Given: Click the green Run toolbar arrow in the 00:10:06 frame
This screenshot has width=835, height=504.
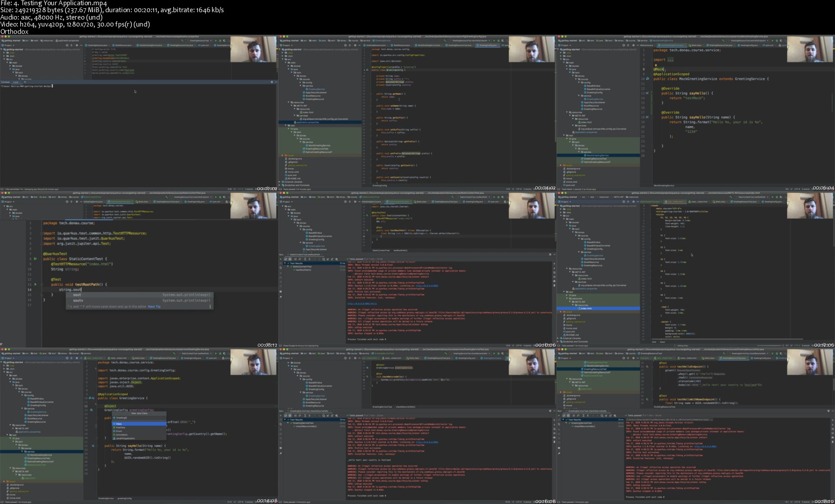Looking at the screenshot, I should pos(494,197).
